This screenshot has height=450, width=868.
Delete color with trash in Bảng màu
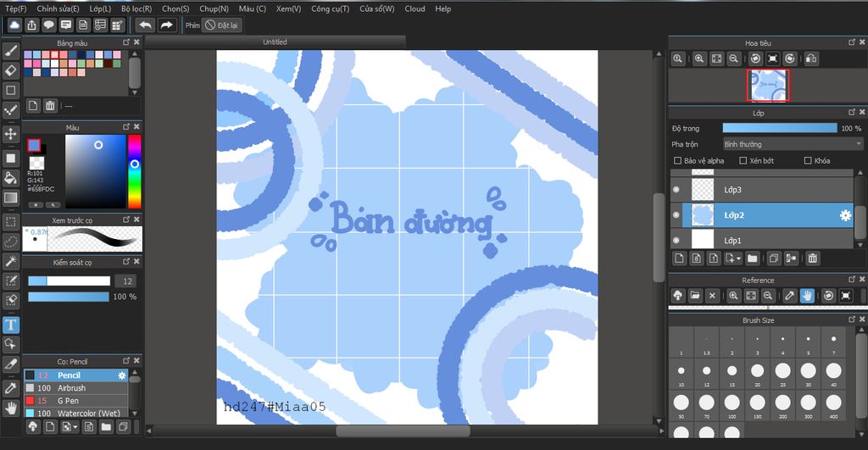coord(50,105)
